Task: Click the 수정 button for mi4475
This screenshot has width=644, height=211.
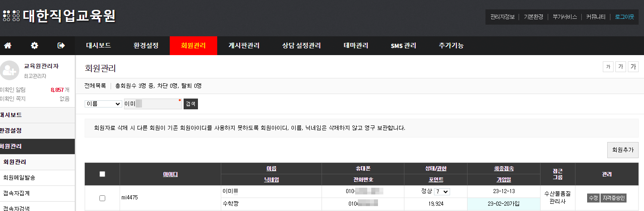Action: pos(593,198)
